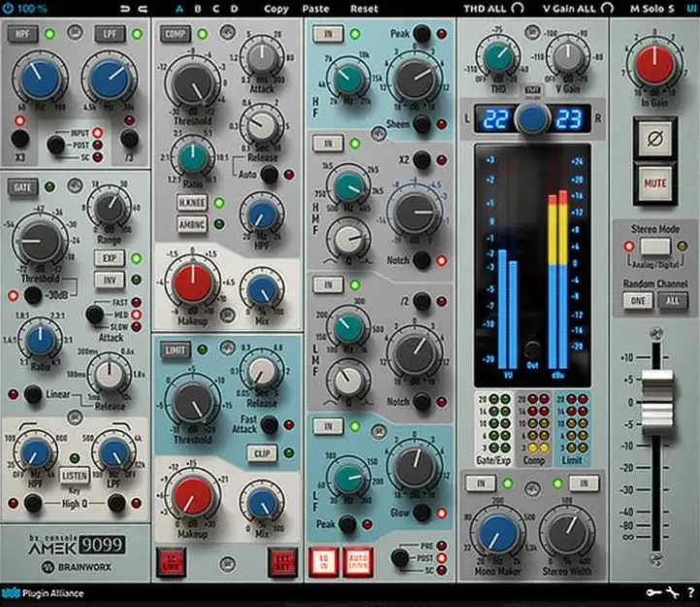Click the HPF X3 pushbutton
This screenshot has height=607, width=700.
tap(20, 139)
